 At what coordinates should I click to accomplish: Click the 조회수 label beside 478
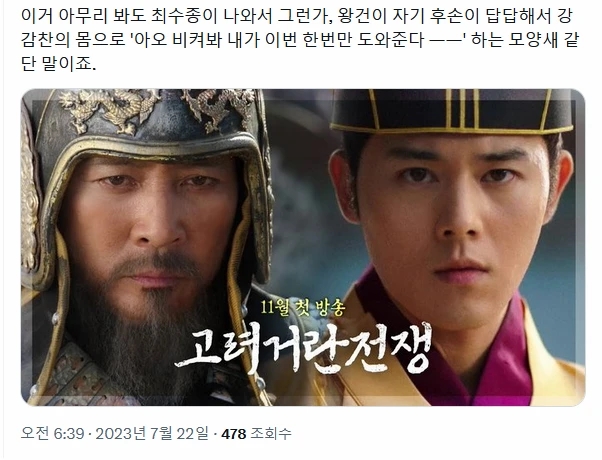pyautogui.click(x=271, y=434)
